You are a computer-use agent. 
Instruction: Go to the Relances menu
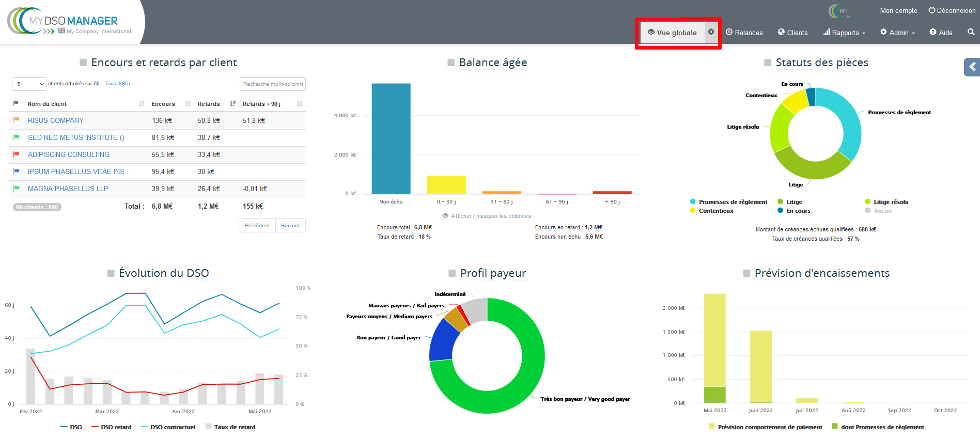[744, 33]
